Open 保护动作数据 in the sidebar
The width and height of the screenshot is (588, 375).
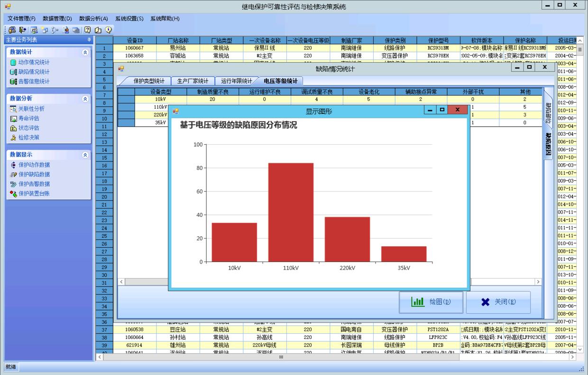click(33, 165)
